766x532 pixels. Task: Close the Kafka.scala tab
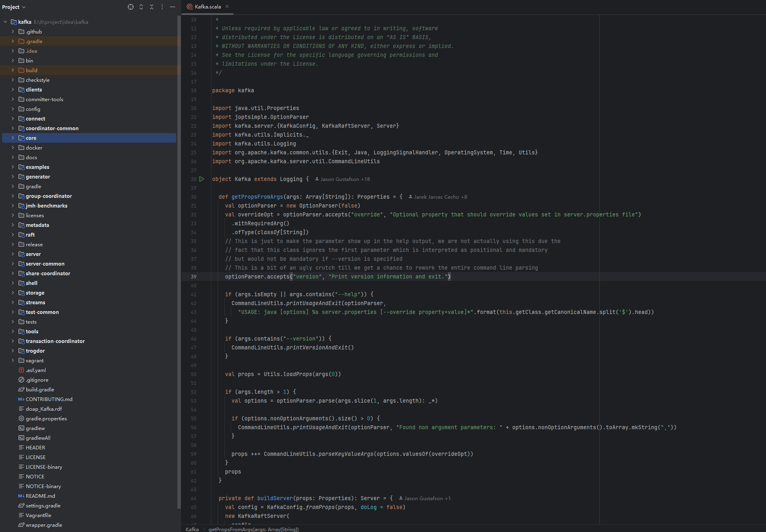point(227,6)
